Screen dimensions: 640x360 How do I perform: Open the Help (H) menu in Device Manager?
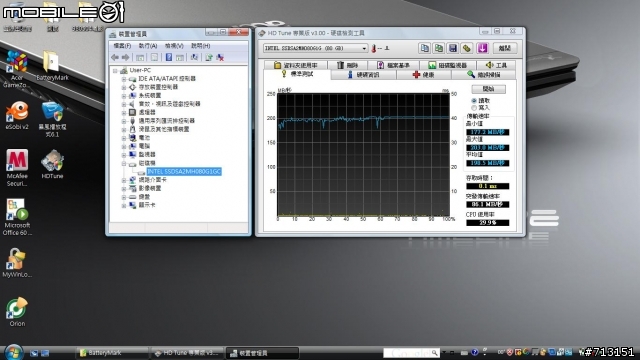pos(200,46)
